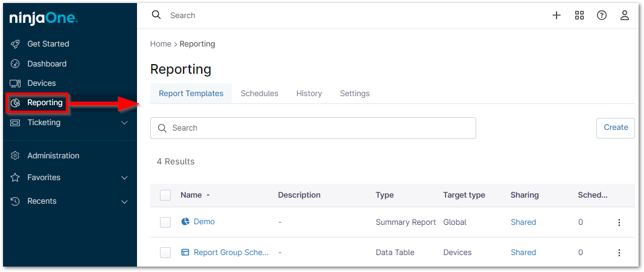Open the History tab
The height and width of the screenshot is (272, 644).
pyautogui.click(x=309, y=94)
